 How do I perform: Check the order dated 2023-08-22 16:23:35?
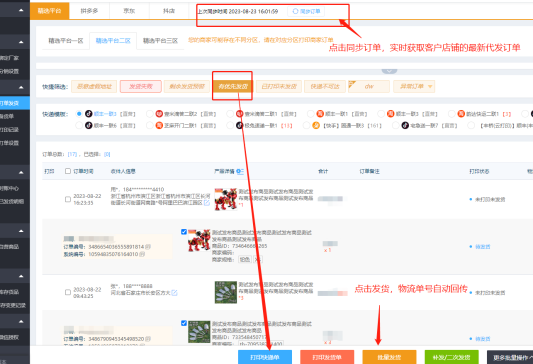68,199
